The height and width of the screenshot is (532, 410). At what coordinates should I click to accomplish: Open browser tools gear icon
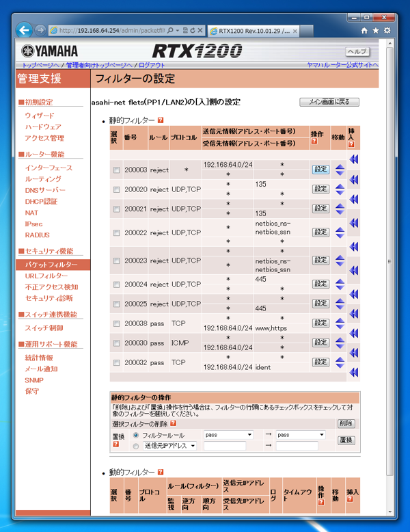(x=387, y=31)
